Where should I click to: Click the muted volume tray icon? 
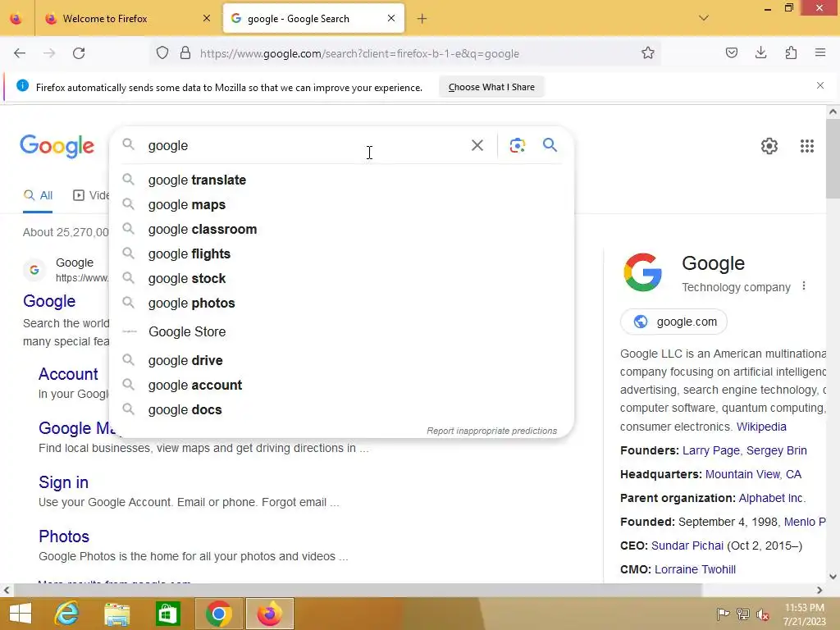762,614
